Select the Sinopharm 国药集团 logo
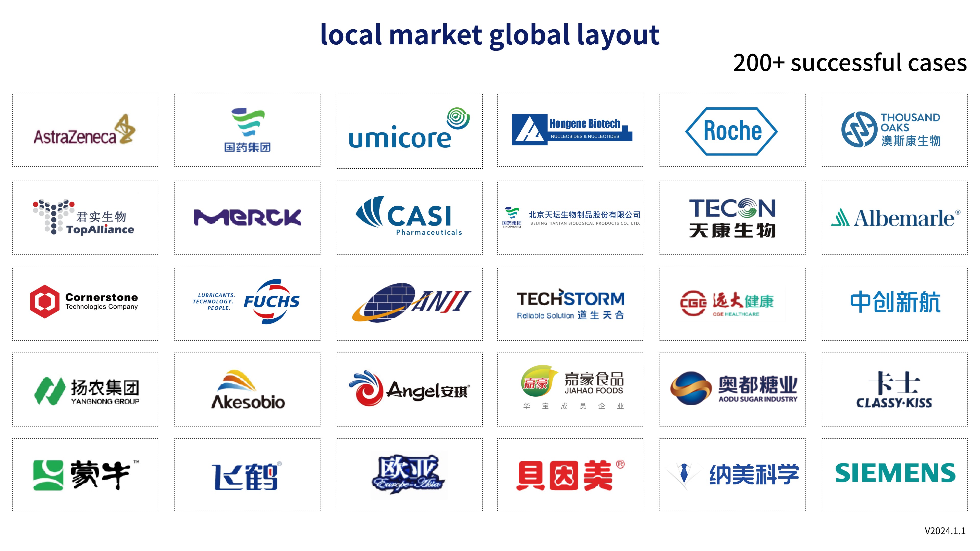980x551 pixels. (248, 130)
